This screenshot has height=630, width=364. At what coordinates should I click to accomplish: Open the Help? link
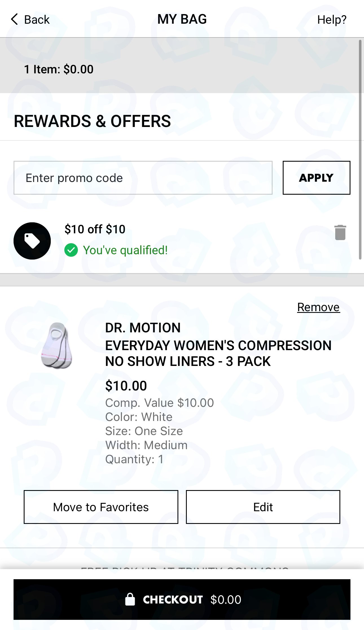(332, 20)
